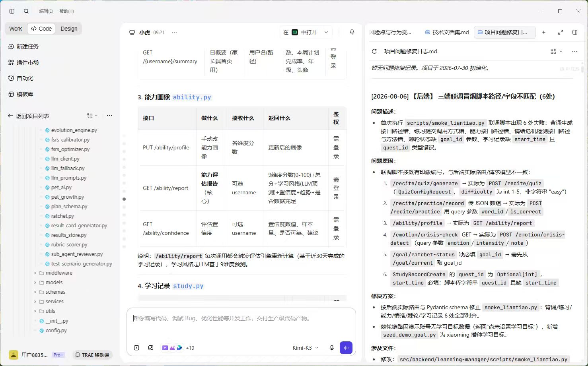Click the Pro+ subscription badge

tap(58, 355)
